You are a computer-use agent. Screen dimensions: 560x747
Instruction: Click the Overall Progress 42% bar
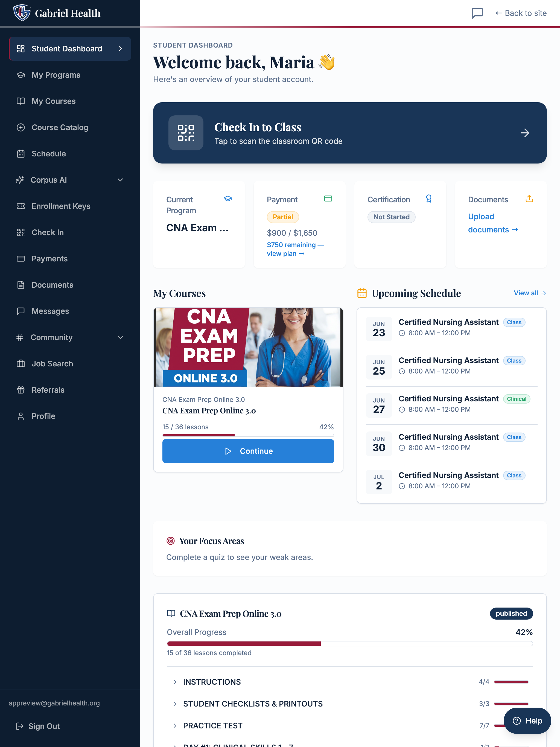350,644
